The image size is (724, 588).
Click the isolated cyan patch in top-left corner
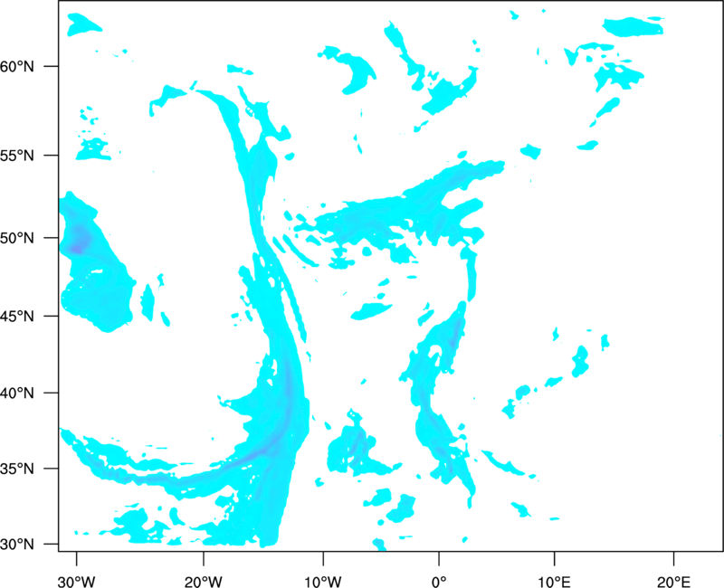pos(85,24)
